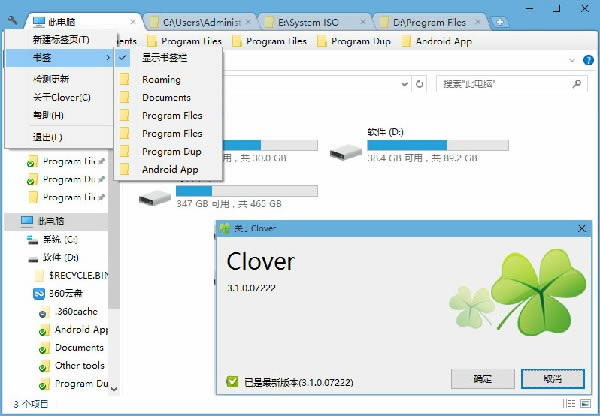This screenshot has width=600, height=416.
Task: Open 帮助(H) from the menu
Action: (48, 115)
